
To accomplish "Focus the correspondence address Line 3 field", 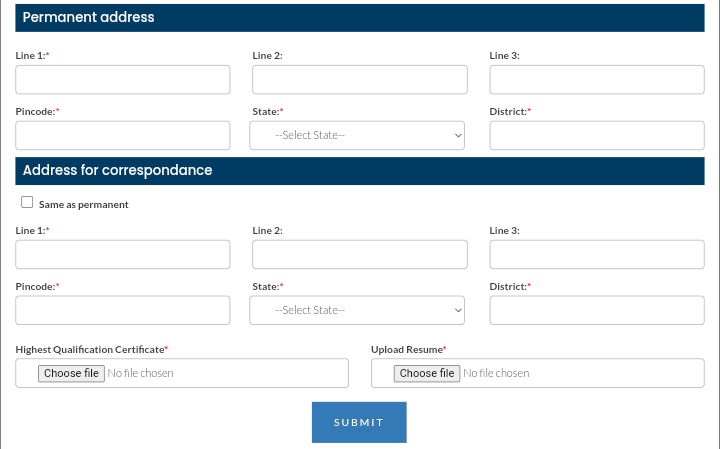I will (x=597, y=254).
